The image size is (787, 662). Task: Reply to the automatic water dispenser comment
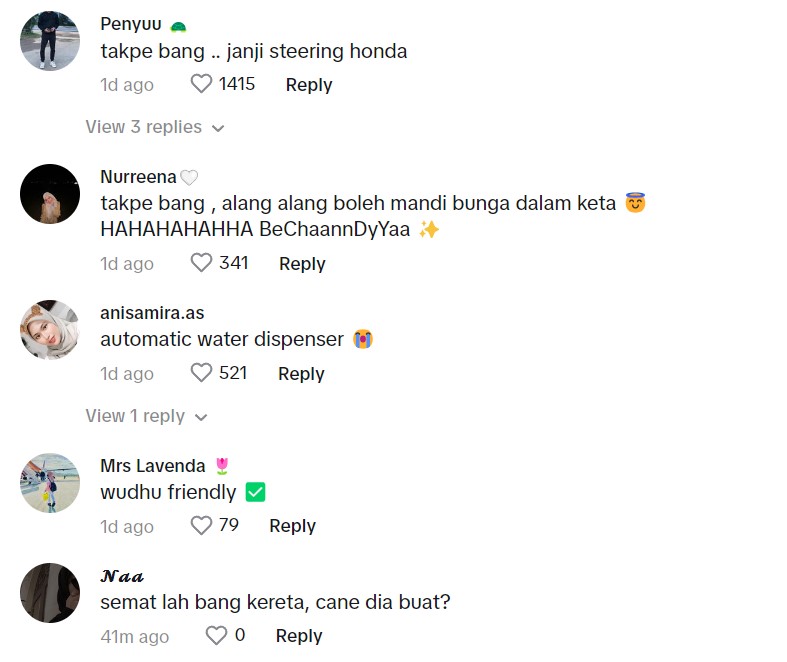pos(301,374)
